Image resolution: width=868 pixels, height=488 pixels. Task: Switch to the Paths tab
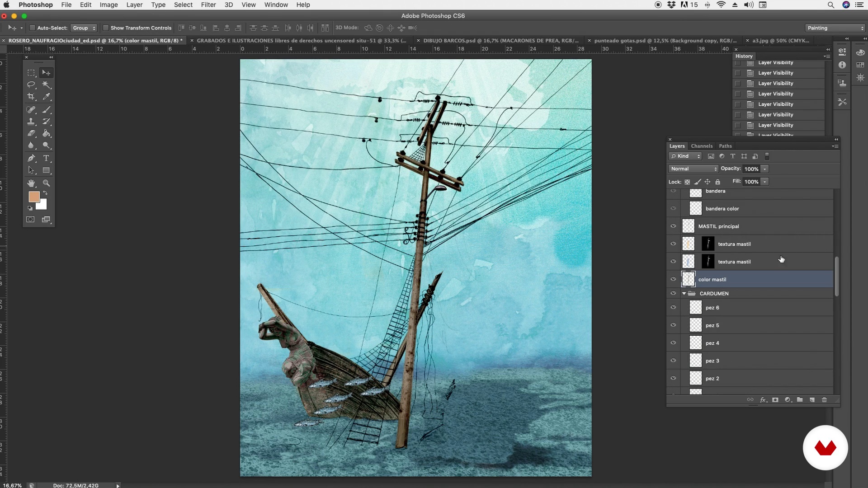click(x=725, y=146)
